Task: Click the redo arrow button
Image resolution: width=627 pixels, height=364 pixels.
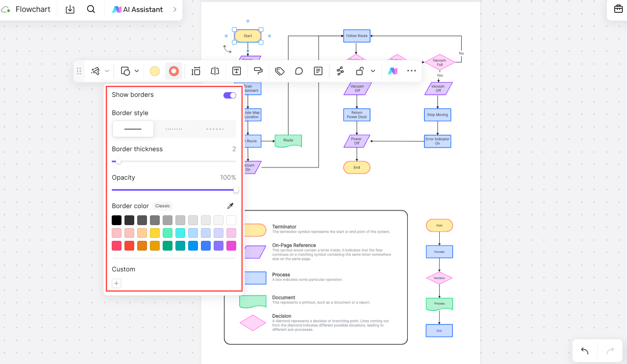Action: point(610,351)
